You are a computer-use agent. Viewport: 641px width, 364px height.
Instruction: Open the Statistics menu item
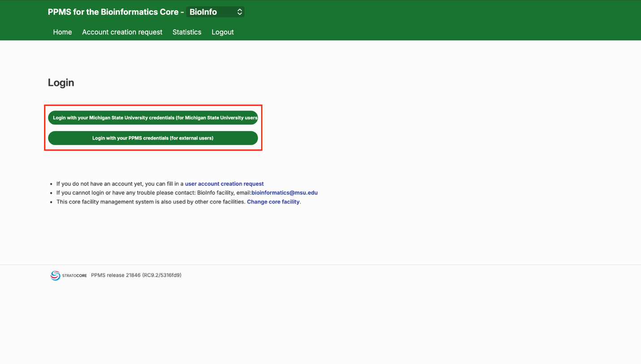click(187, 32)
